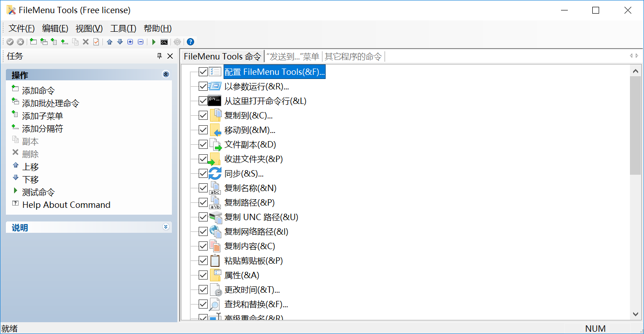Click the 下移 link
This screenshot has width=644, height=334.
[x=30, y=180]
